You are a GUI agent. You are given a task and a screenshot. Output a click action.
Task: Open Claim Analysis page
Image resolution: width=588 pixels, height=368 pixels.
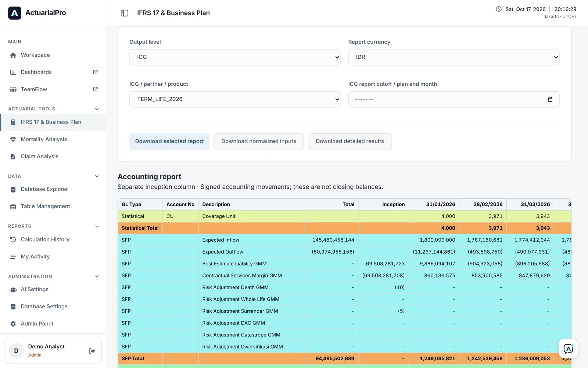53,157
